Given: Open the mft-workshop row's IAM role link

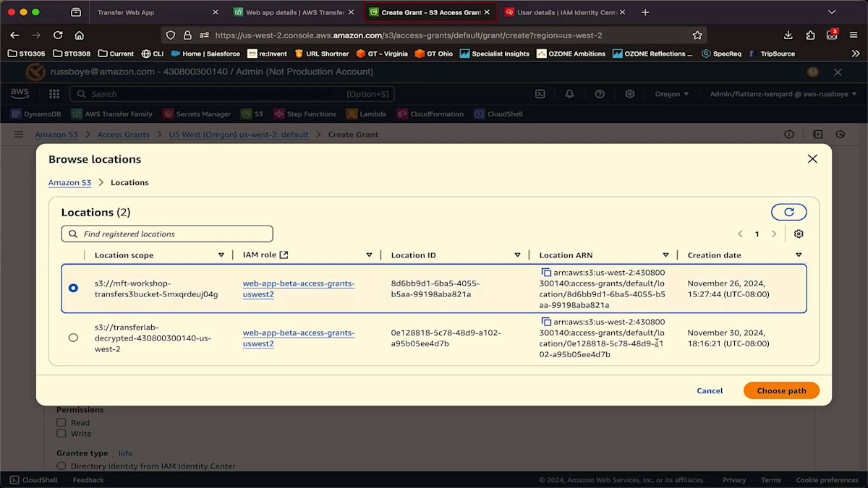Looking at the screenshot, I should point(298,288).
